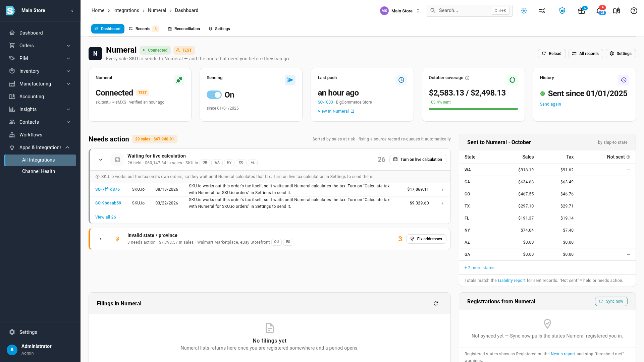Viewport: 644px width, 362px height.
Task: Open order SO-7ff1d876
Action: point(107,189)
